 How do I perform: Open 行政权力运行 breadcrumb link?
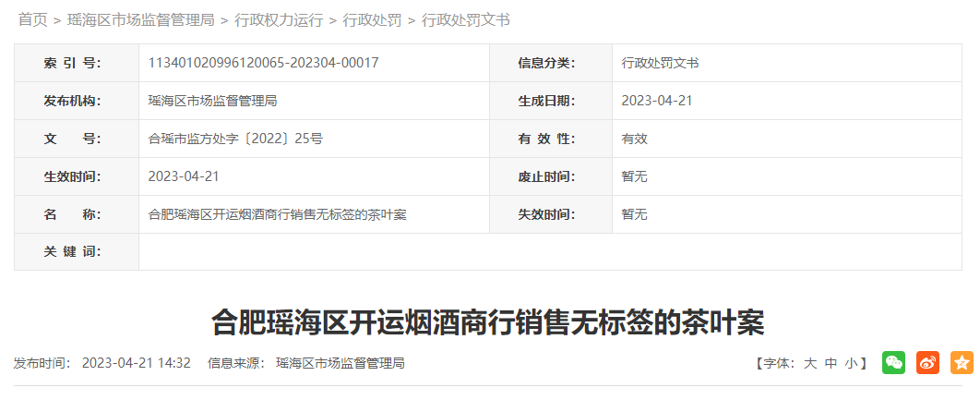(x=279, y=20)
